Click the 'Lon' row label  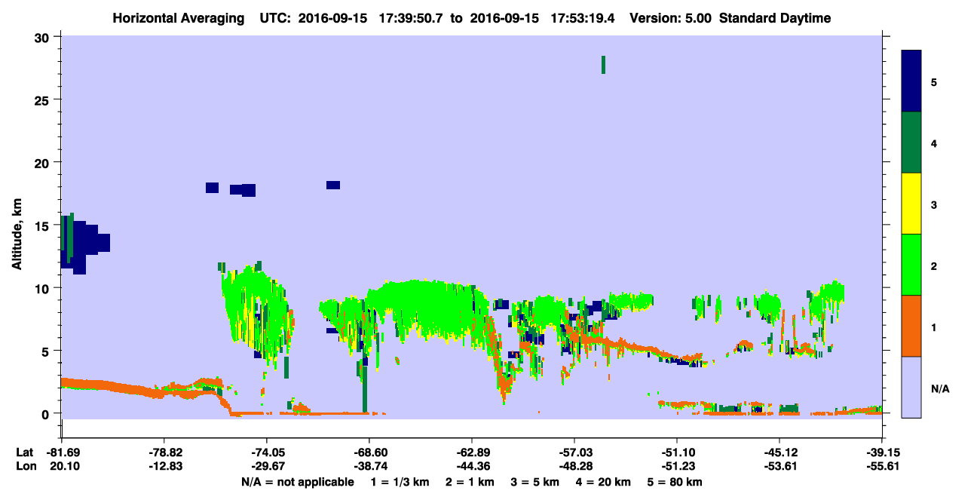click(x=25, y=466)
